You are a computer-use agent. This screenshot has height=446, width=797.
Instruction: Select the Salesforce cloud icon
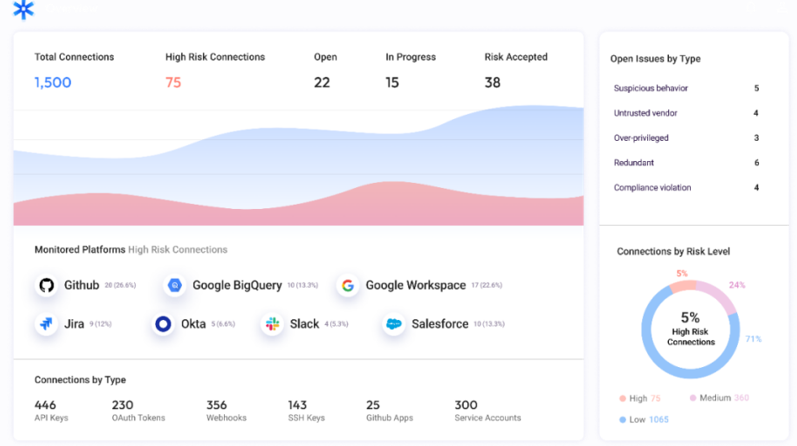tap(394, 324)
